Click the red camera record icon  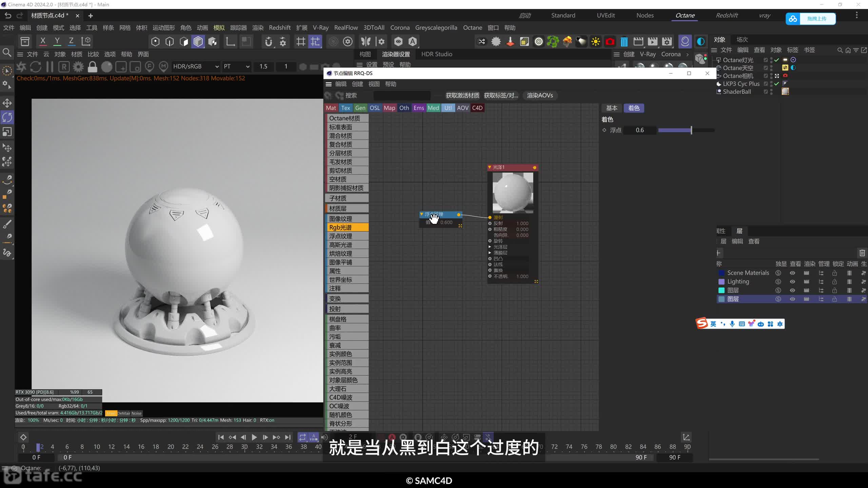click(610, 42)
